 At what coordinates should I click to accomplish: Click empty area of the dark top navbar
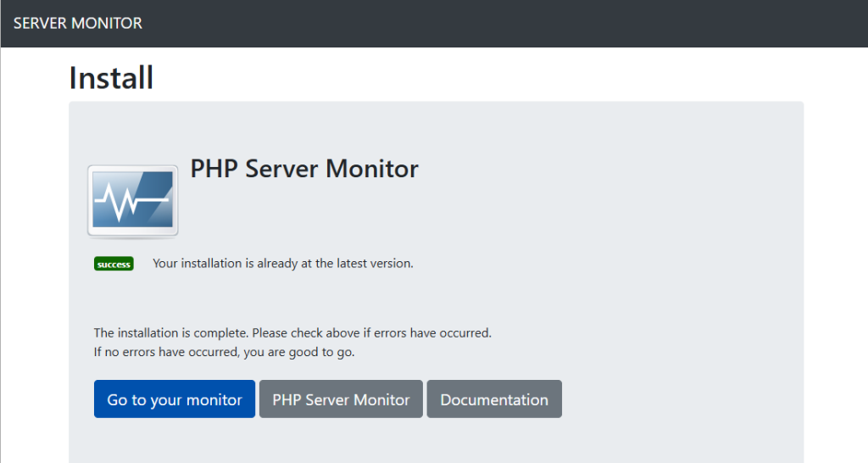click(498, 23)
